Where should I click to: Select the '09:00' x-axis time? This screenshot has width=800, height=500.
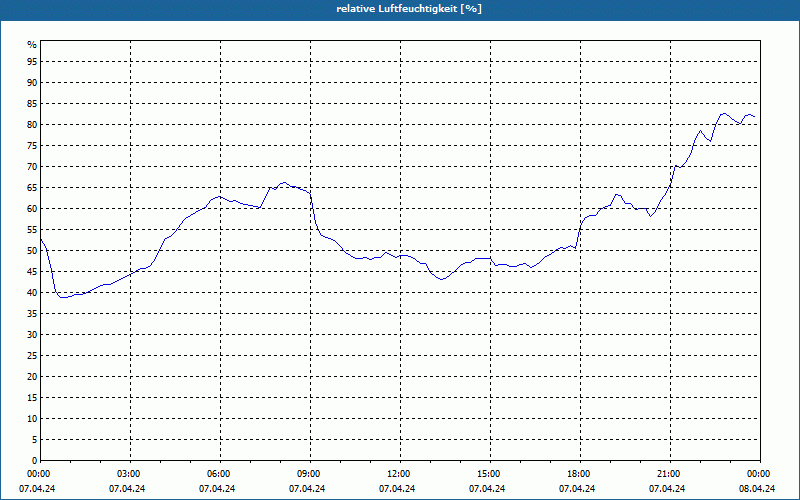click(x=310, y=474)
